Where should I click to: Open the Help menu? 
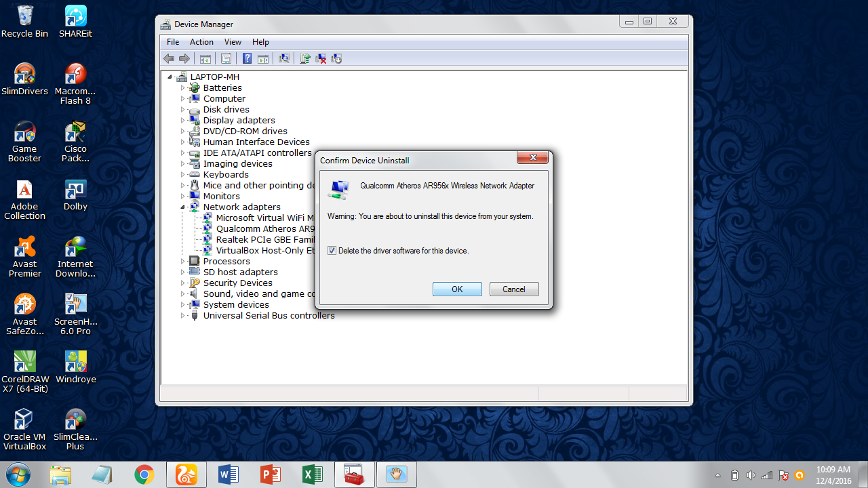click(x=260, y=42)
